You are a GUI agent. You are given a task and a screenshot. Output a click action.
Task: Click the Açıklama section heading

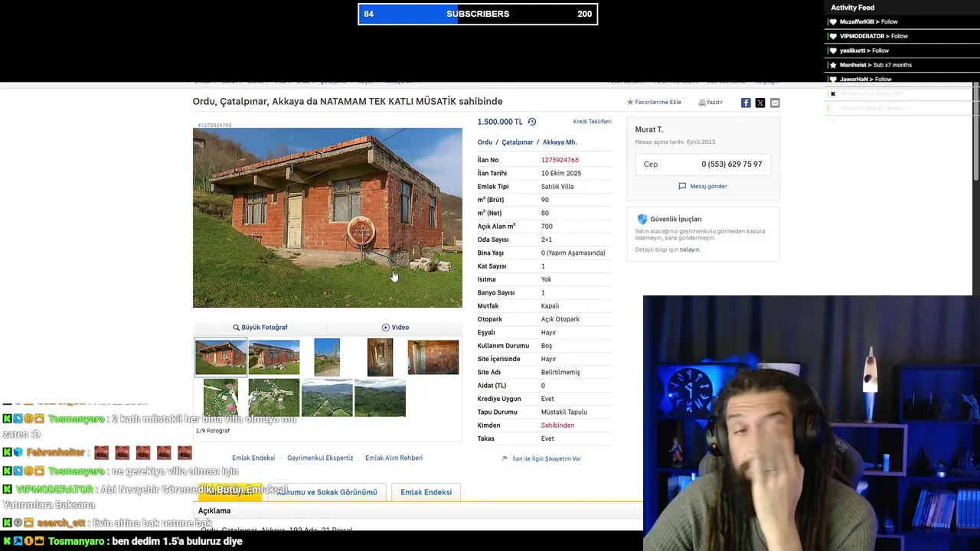click(x=214, y=510)
